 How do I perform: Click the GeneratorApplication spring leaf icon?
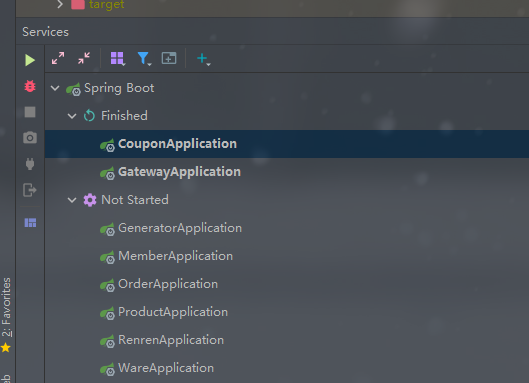pos(107,229)
